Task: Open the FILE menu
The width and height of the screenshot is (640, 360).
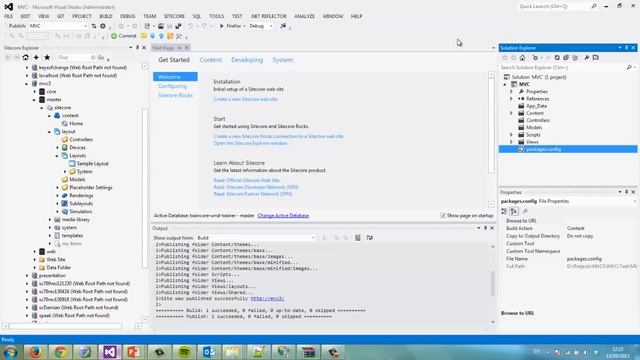Action: pyautogui.click(x=9, y=16)
